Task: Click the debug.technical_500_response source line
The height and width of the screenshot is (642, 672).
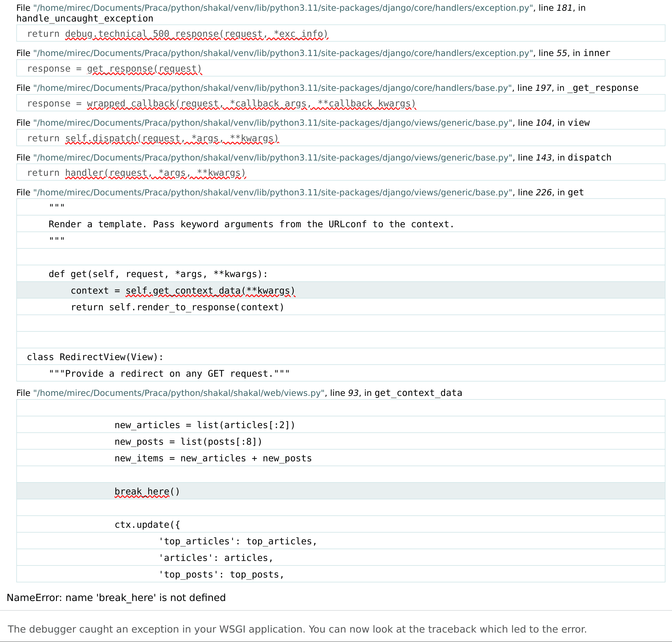Action: tap(177, 34)
